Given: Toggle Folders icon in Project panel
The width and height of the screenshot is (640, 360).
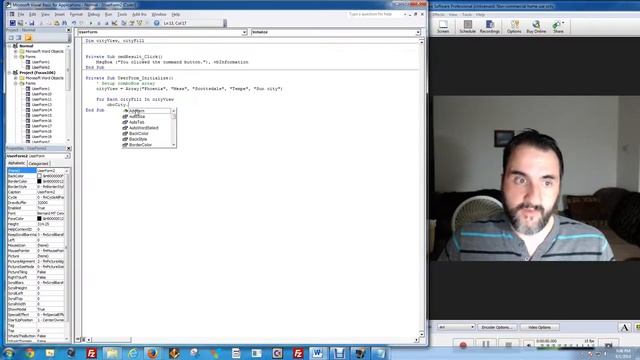Looking at the screenshot, I should tap(28, 38).
